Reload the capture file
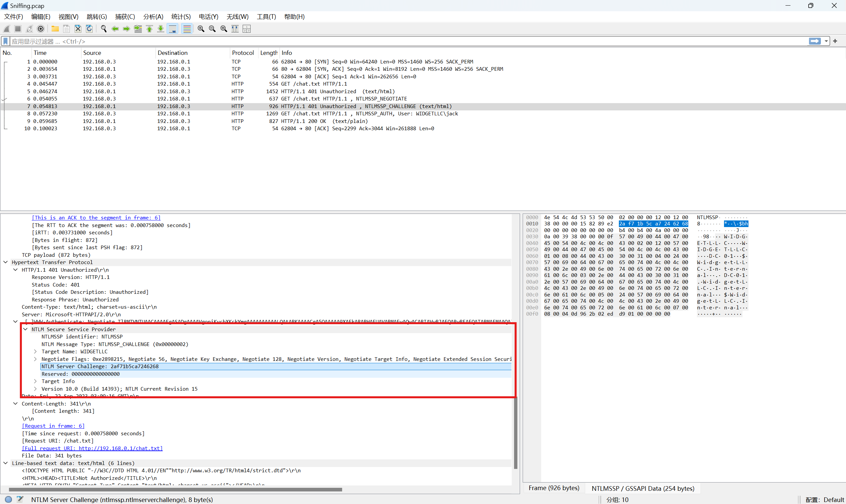Viewport: 846px width, 504px height. tap(89, 29)
